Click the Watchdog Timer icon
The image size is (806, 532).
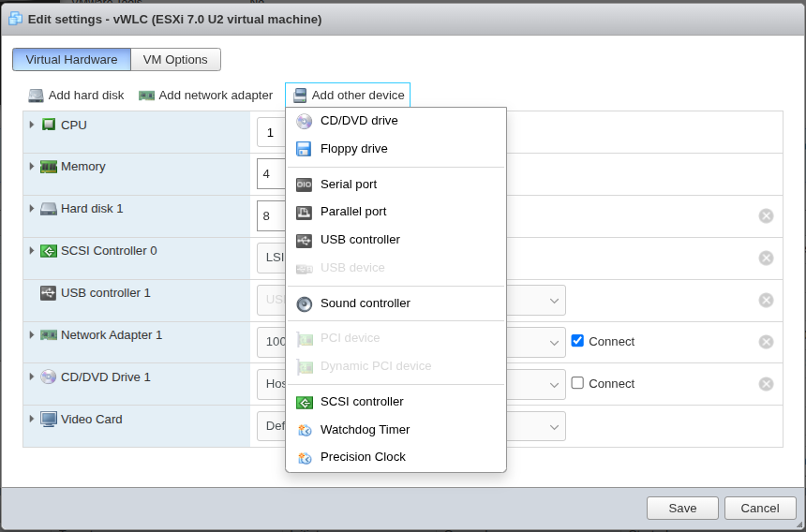tap(304, 430)
